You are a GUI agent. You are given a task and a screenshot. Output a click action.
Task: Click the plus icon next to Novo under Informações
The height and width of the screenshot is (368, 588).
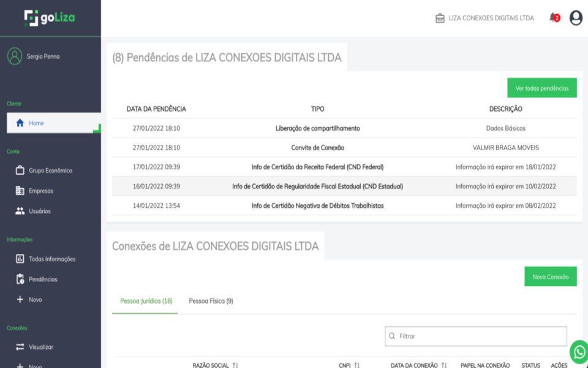click(20, 300)
